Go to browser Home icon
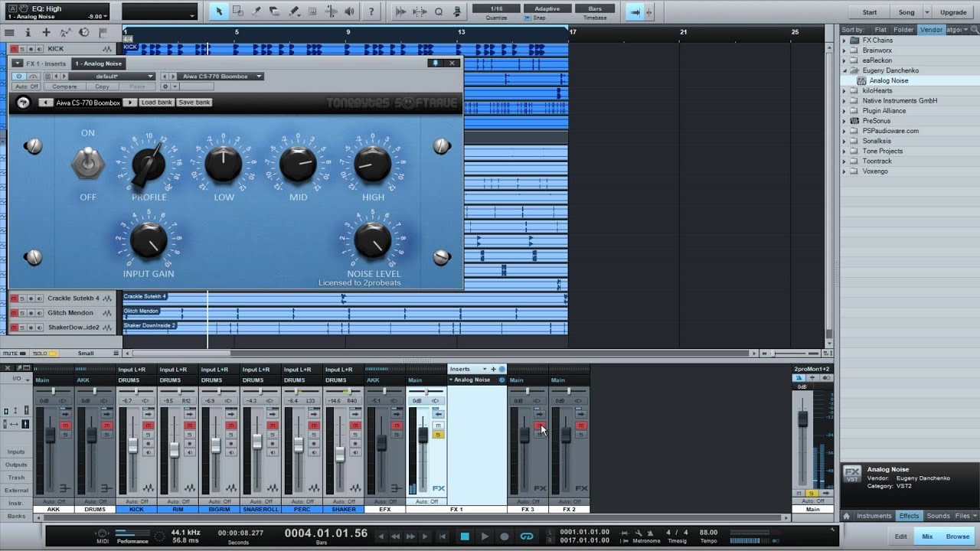This screenshot has height=551, width=980. [x=846, y=516]
